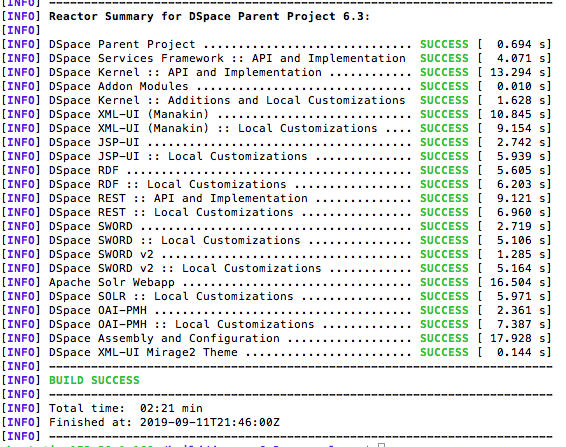Click the DSpace OAI-PMH module name

click(x=98, y=310)
